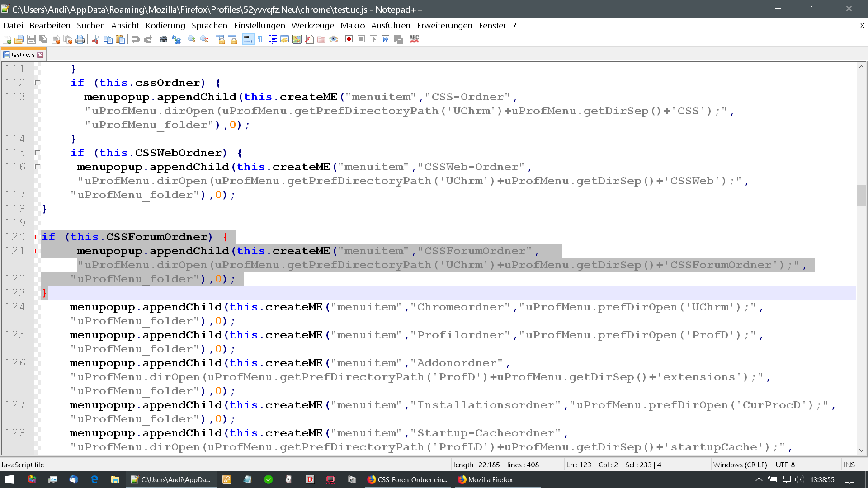Click the Print icon in toolbar

click(80, 39)
